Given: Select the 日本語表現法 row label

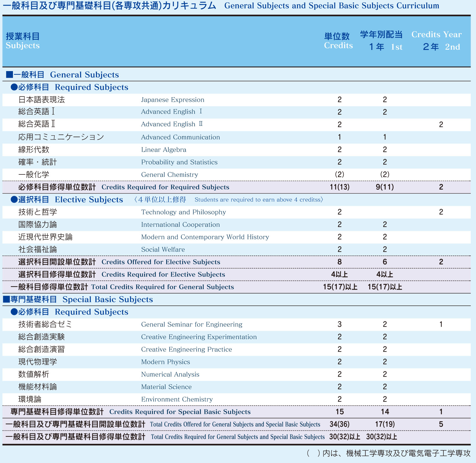Looking at the screenshot, I should pyautogui.click(x=41, y=100).
